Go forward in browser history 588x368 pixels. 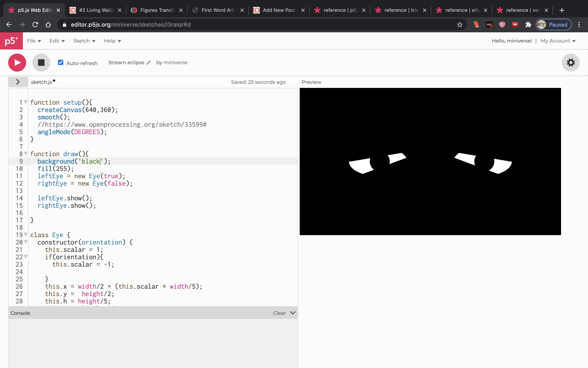tap(22, 25)
